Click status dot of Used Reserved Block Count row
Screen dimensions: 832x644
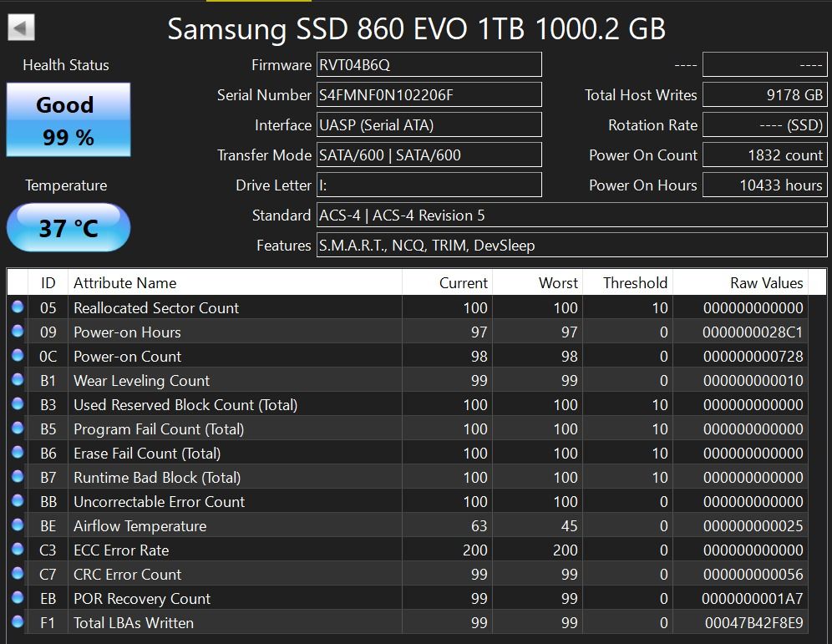click(x=18, y=403)
